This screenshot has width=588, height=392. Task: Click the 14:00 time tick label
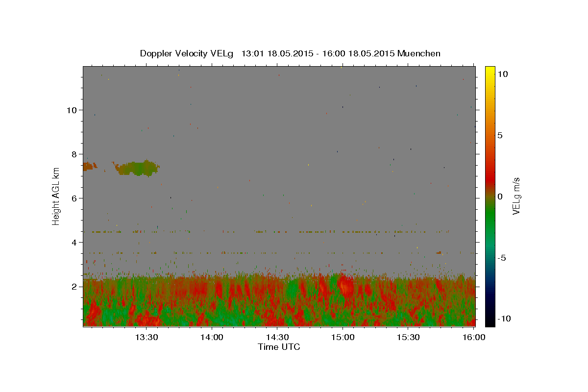212,337
